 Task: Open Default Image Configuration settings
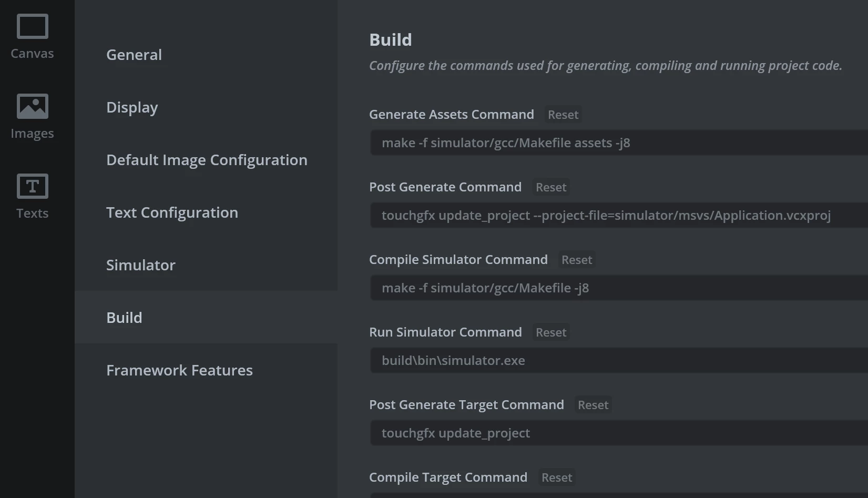coord(206,159)
